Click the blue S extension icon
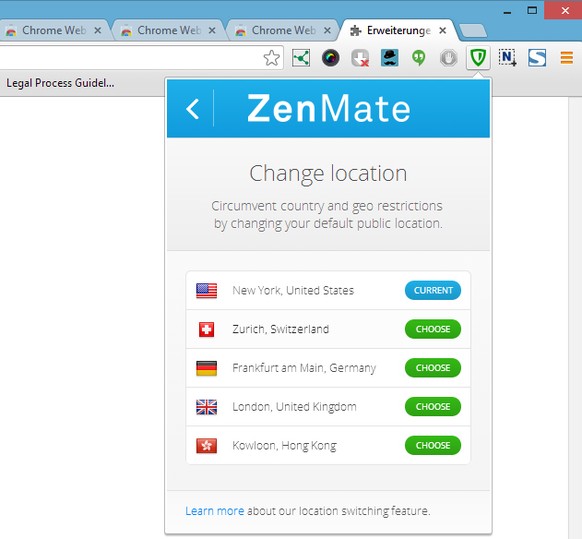Viewport: 582px width, 539px height. [x=537, y=58]
